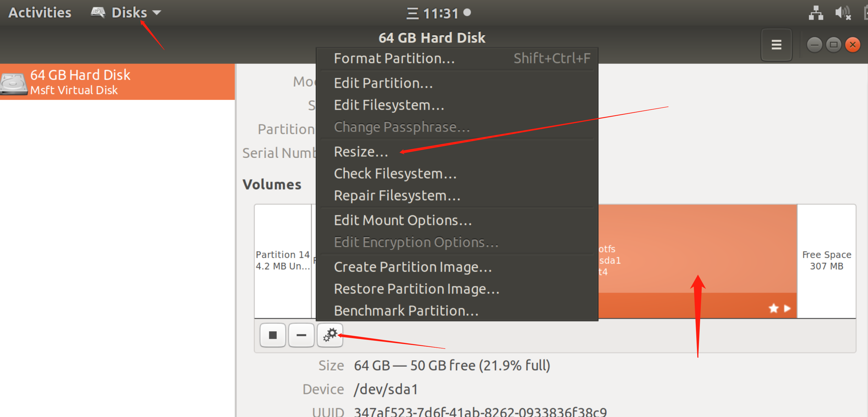
Task: Click the star icon on the mounted sda1 partition
Action: click(773, 308)
